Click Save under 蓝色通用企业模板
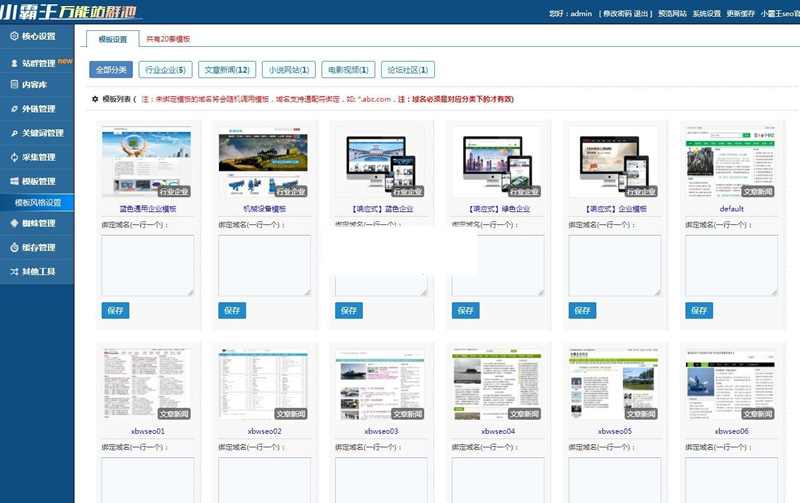Screen dimensions: 800x503 pyautogui.click(x=115, y=311)
